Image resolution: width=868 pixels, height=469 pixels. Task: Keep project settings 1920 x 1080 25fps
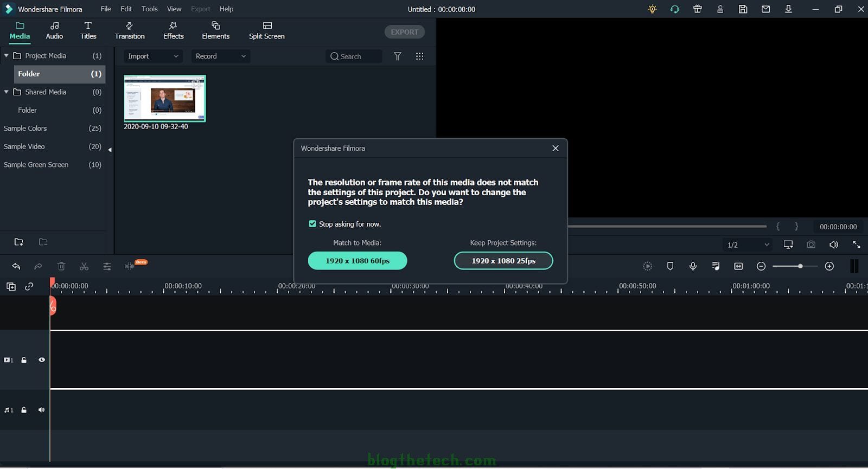coord(503,261)
